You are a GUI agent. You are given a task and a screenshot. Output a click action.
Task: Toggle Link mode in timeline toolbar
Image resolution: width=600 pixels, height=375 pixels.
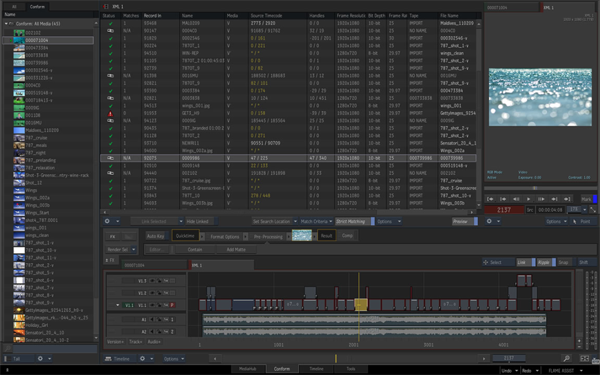click(525, 262)
